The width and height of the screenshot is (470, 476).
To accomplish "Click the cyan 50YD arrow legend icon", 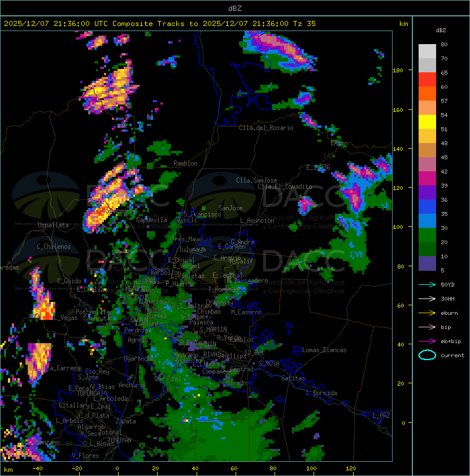I will tap(427, 284).
